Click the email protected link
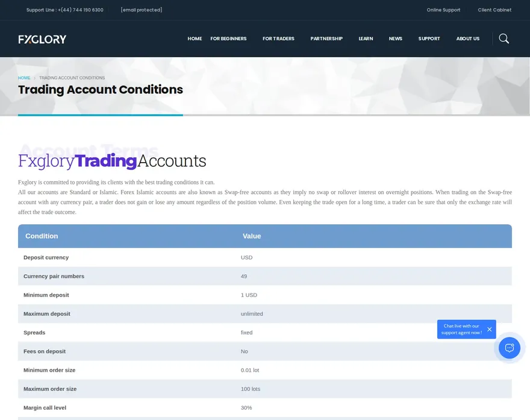This screenshot has width=530, height=420. (142, 10)
